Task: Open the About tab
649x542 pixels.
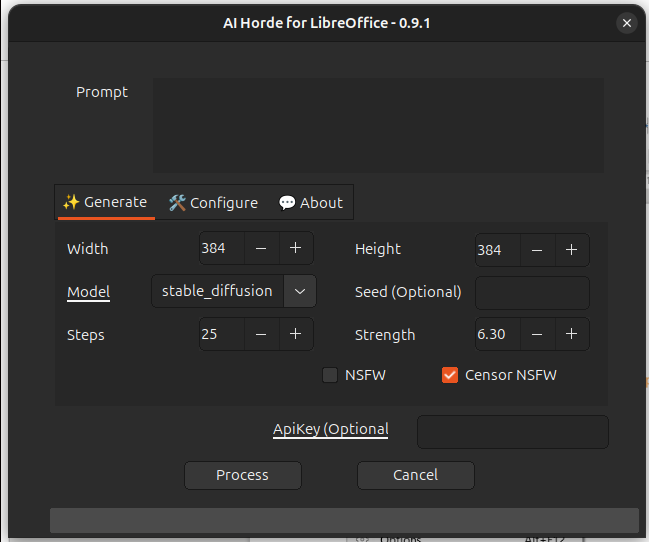Action: 310,203
